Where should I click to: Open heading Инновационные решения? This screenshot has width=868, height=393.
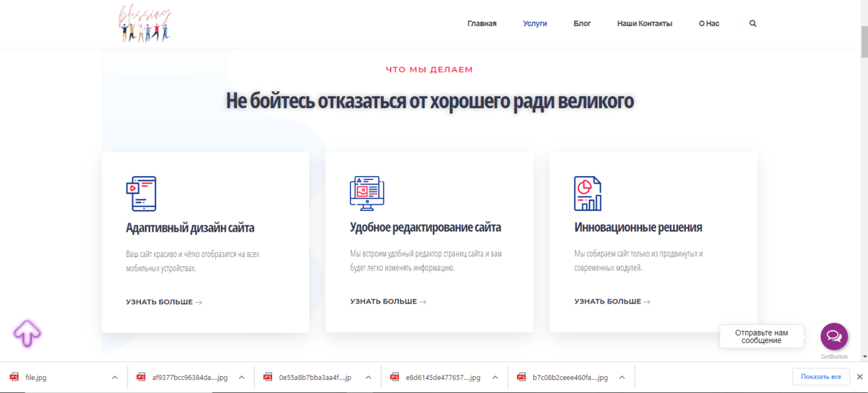click(638, 227)
